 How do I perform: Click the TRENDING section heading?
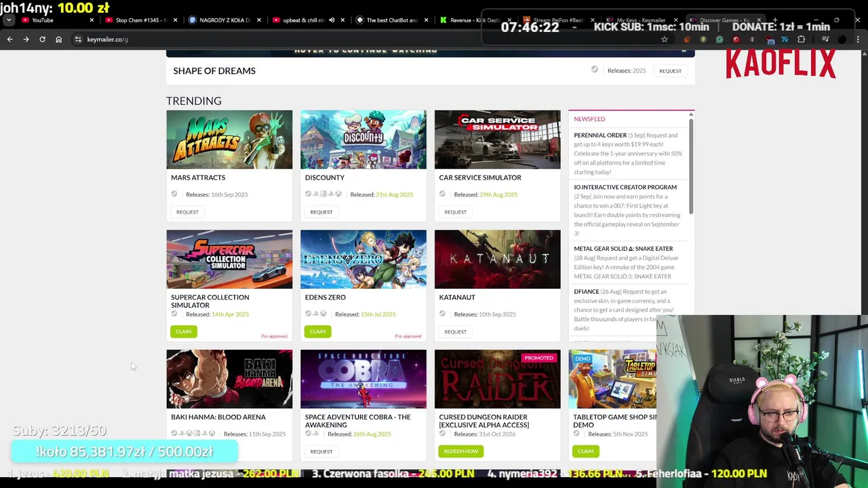coord(194,101)
